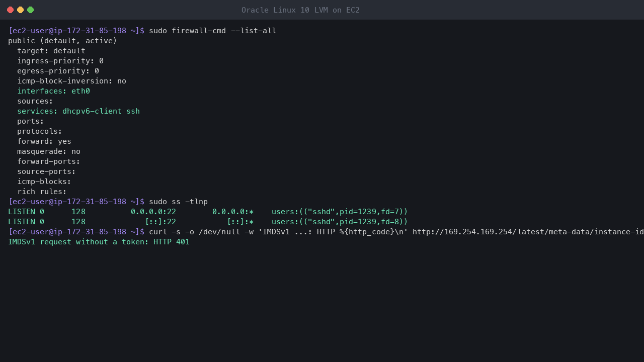This screenshot has height=362, width=644.
Task: Click the 'icmp-blocks:' line
Action: pos(44,182)
